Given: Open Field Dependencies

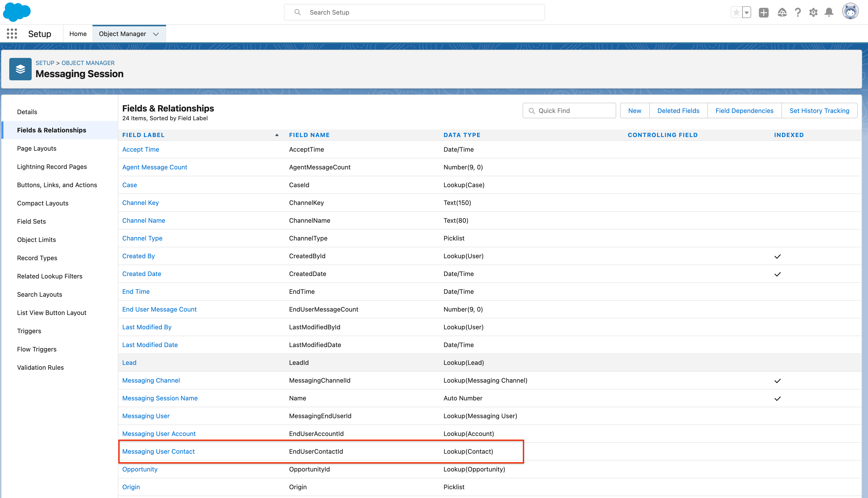Looking at the screenshot, I should point(744,111).
